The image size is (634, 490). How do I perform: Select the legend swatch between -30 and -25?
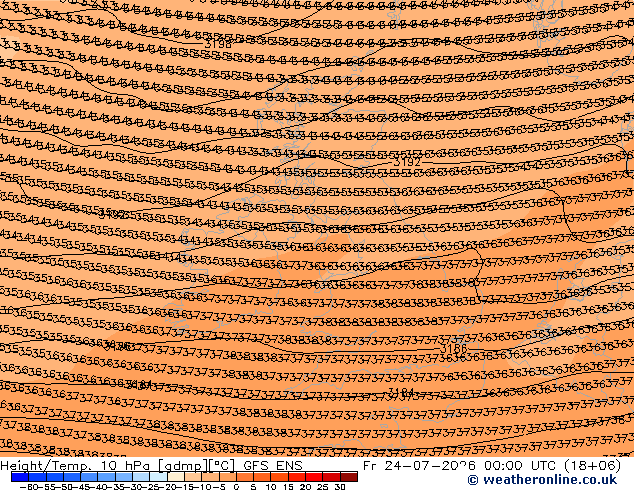tap(141, 477)
